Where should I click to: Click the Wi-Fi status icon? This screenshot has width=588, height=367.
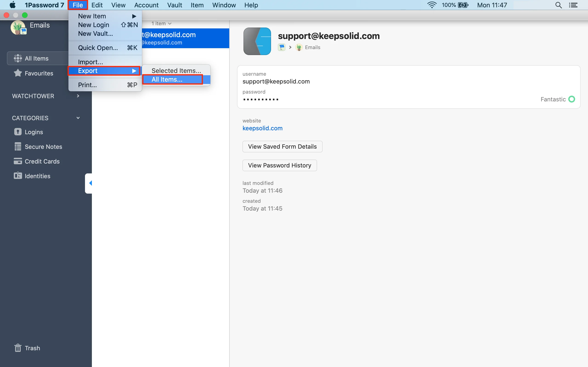[x=432, y=5]
